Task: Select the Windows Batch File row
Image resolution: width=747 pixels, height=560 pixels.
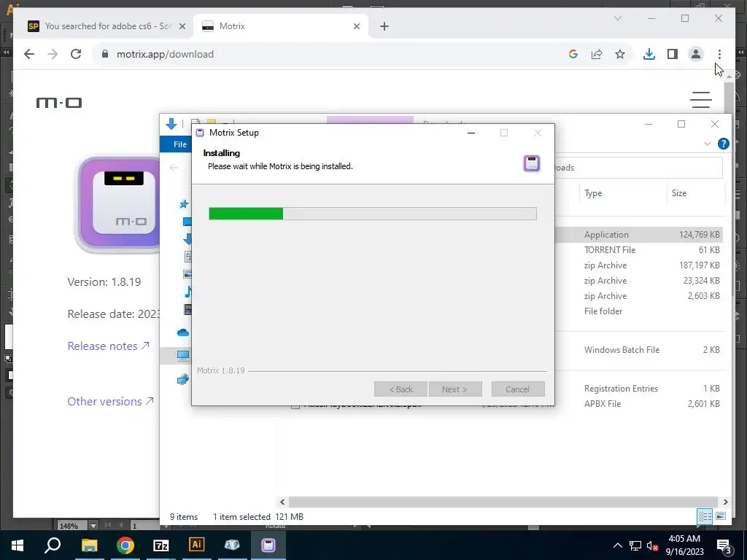Action: point(638,350)
